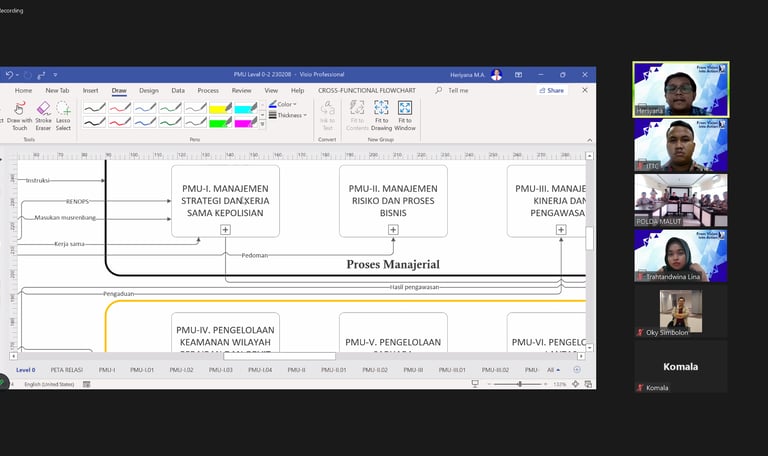Image resolution: width=768 pixels, height=456 pixels.
Task: Pick the thick black pen in bottom row
Action: coord(95,122)
